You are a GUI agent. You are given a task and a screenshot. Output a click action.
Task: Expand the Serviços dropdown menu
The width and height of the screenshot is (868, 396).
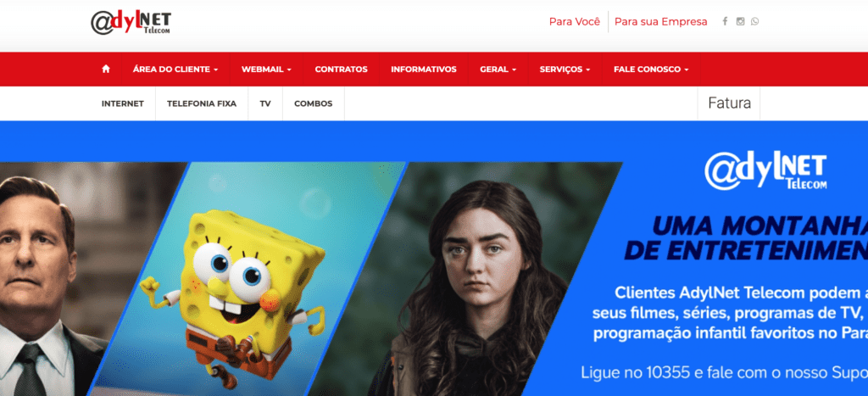(565, 70)
